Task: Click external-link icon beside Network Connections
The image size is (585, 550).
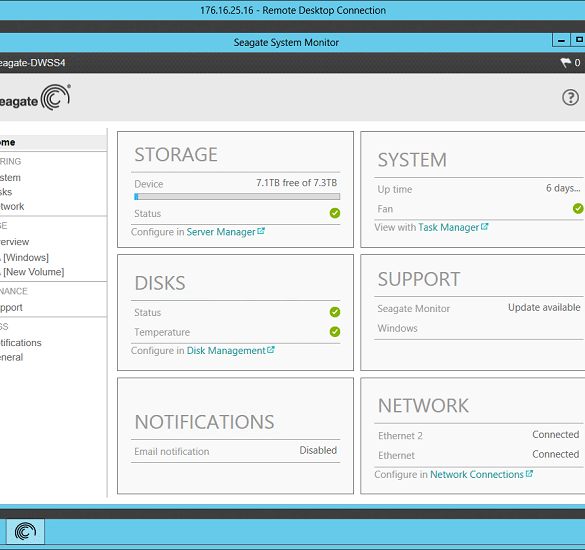Action: pos(529,474)
